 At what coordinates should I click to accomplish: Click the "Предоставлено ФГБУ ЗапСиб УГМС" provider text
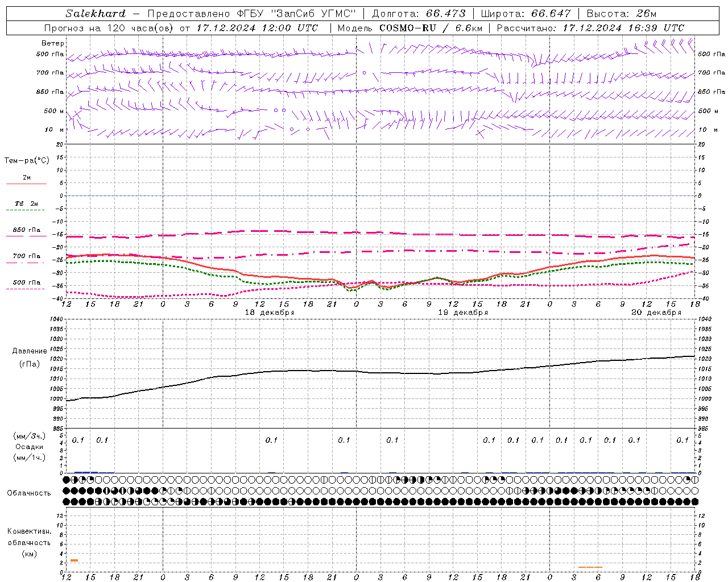[x=252, y=14]
